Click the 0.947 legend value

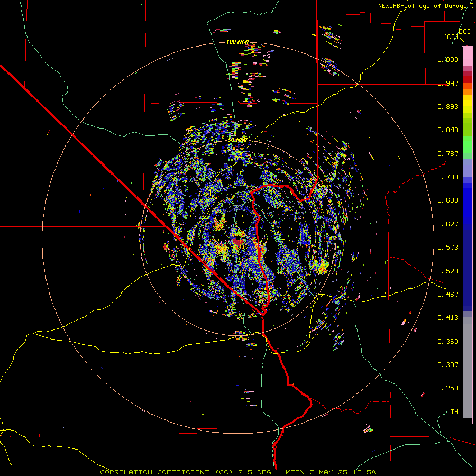pyautogui.click(x=448, y=83)
